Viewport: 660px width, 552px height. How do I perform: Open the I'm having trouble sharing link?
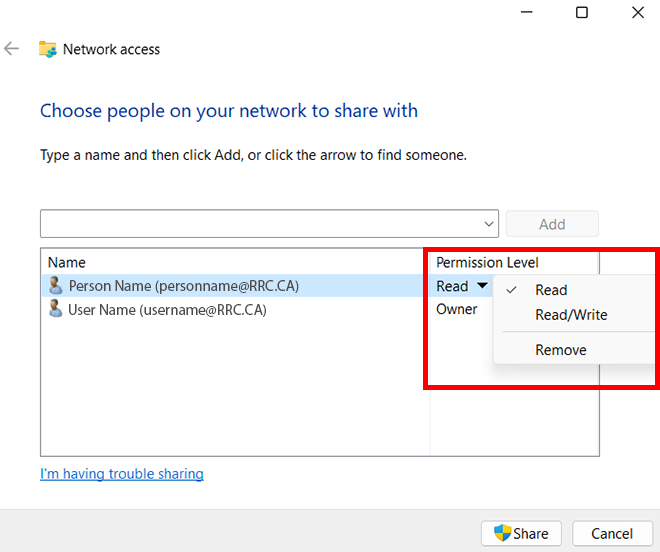coord(122,474)
